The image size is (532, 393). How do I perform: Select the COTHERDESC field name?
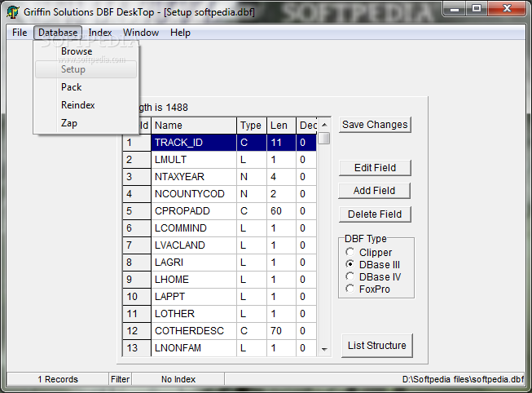(194, 331)
